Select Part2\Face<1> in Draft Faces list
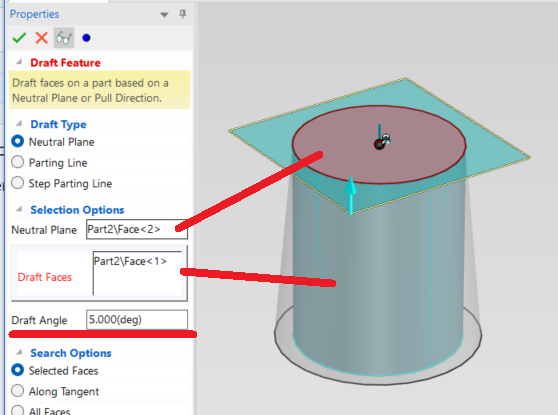Viewport: 558px width, 415px height. point(130,261)
